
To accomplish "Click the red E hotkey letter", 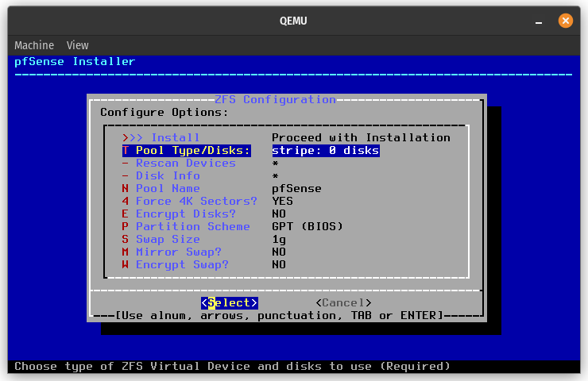I will click(x=126, y=214).
